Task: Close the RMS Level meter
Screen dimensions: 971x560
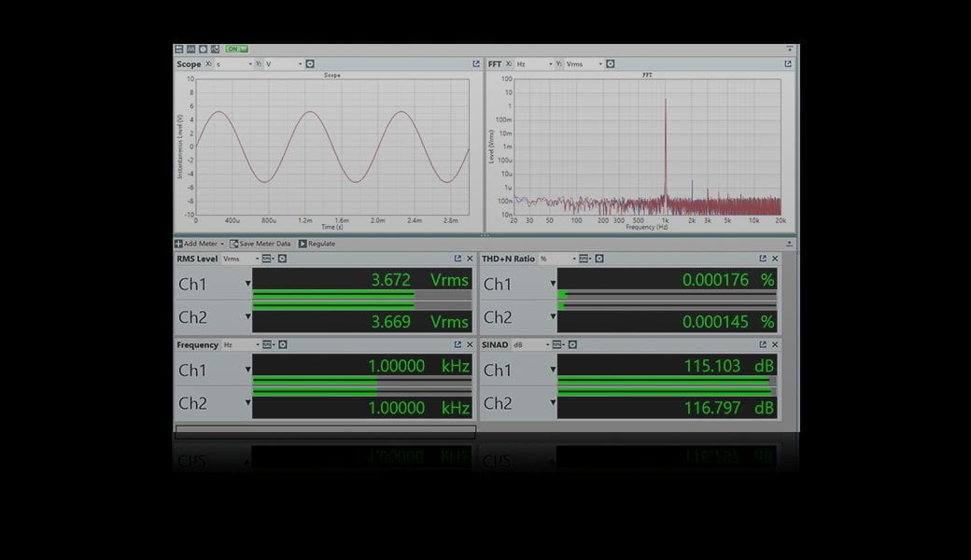Action: pyautogui.click(x=470, y=259)
